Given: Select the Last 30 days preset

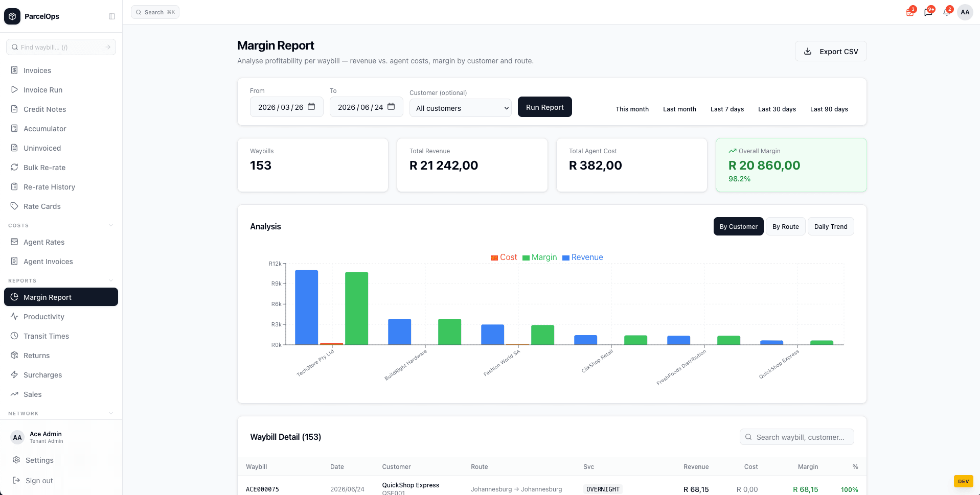Looking at the screenshot, I should coord(777,109).
